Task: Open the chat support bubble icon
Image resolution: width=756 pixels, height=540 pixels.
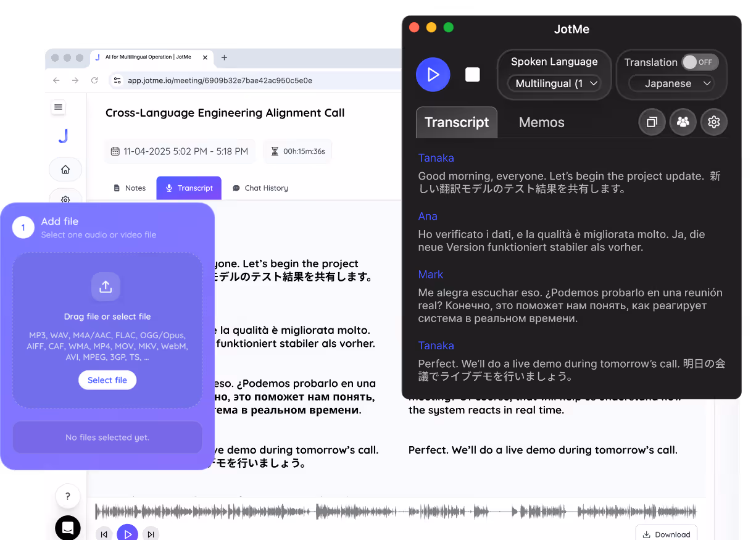Action: (x=68, y=528)
